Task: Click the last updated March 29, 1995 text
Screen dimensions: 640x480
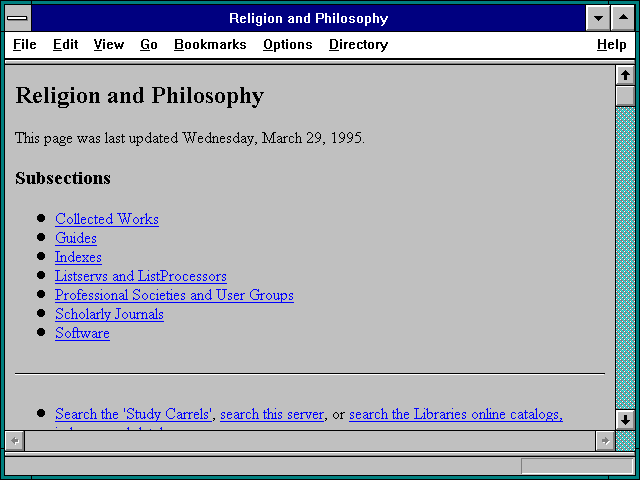Action: 190,138
